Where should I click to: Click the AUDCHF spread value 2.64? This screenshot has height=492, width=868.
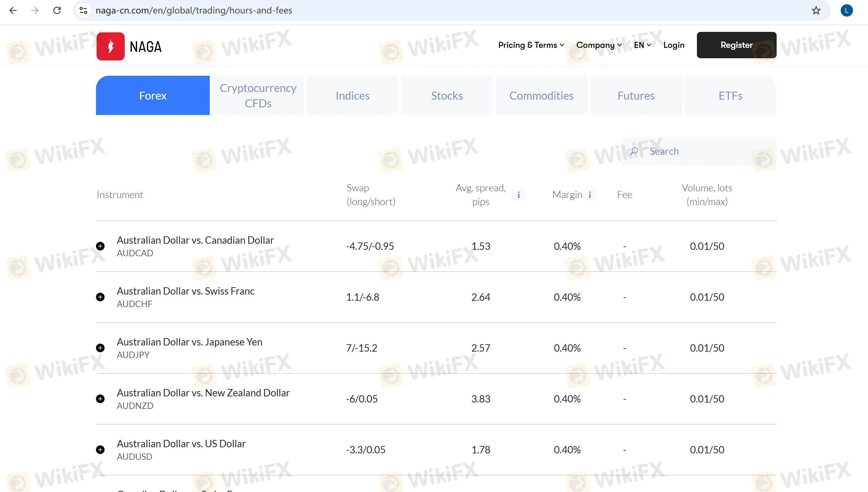coord(480,297)
